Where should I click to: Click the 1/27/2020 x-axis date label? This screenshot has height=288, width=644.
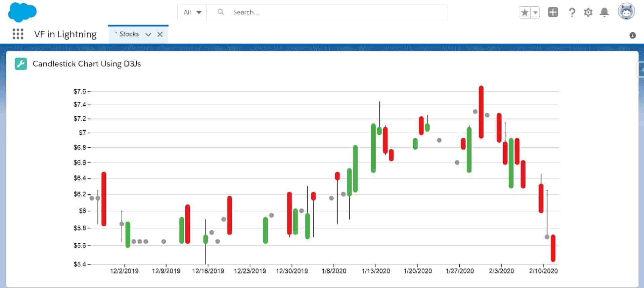(x=460, y=271)
